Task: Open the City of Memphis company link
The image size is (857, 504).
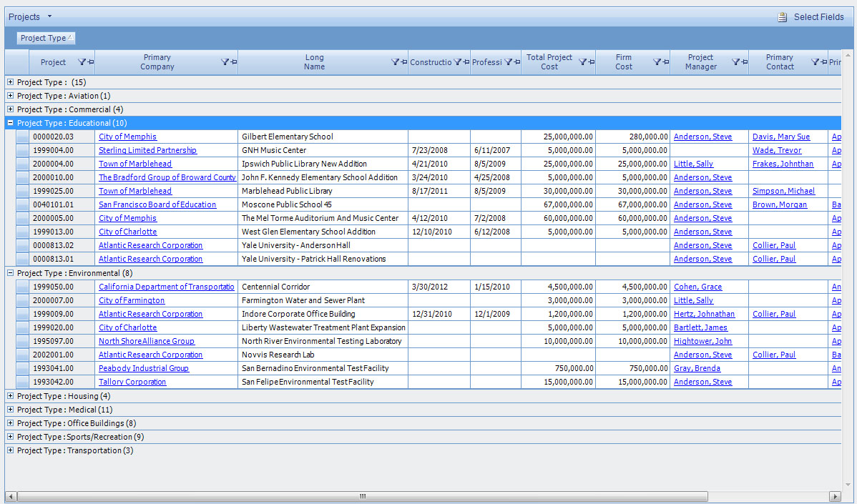Action: tap(127, 137)
